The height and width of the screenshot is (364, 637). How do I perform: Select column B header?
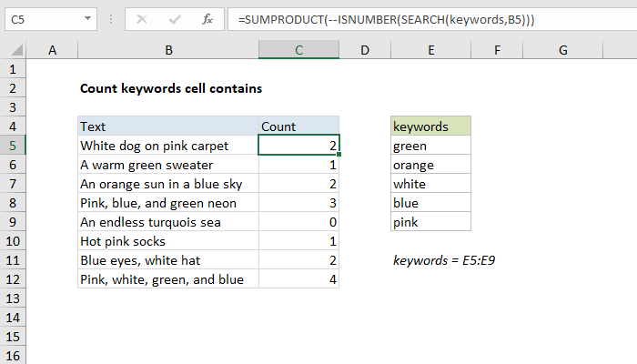168,50
